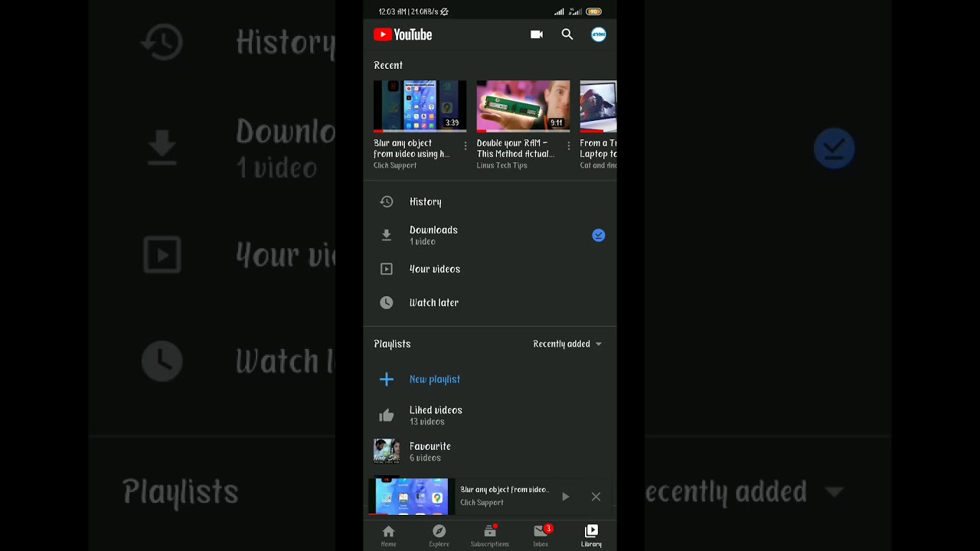The height and width of the screenshot is (551, 980).
Task: Open the account profile avatar
Action: pos(599,34)
